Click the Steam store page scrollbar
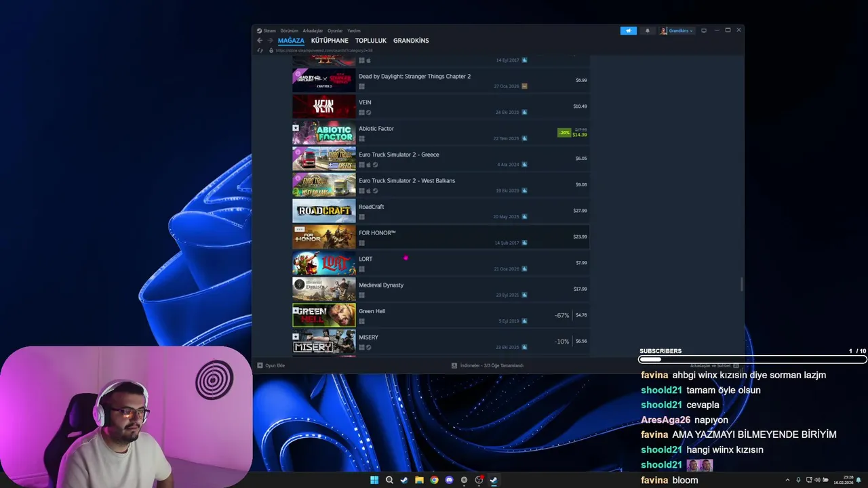Viewport: 868px width, 488px height. point(742,285)
